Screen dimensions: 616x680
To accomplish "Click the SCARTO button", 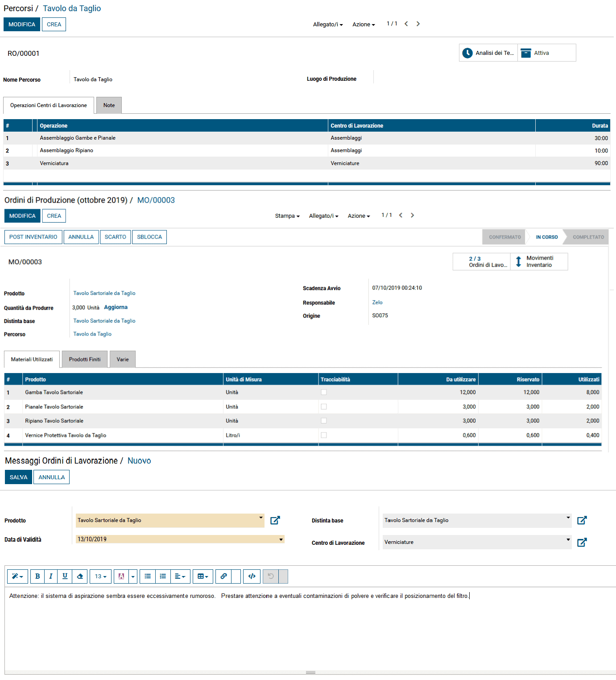I will [116, 237].
